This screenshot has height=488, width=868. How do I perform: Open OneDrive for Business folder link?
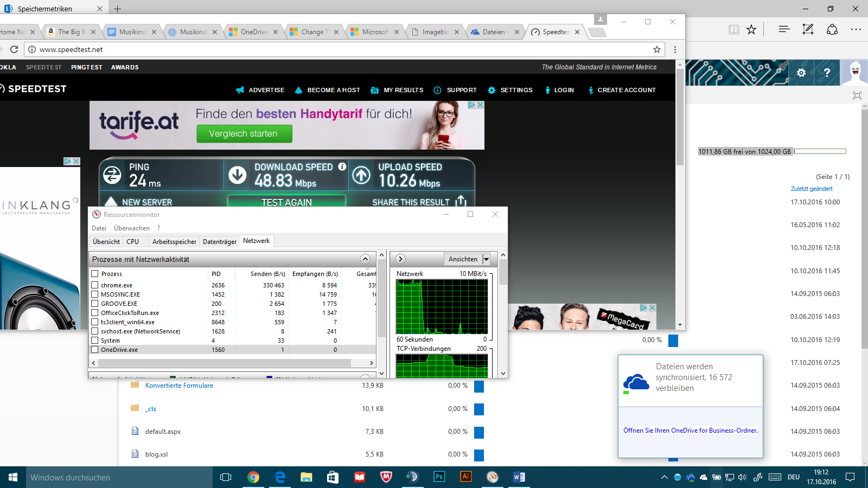[691, 431]
